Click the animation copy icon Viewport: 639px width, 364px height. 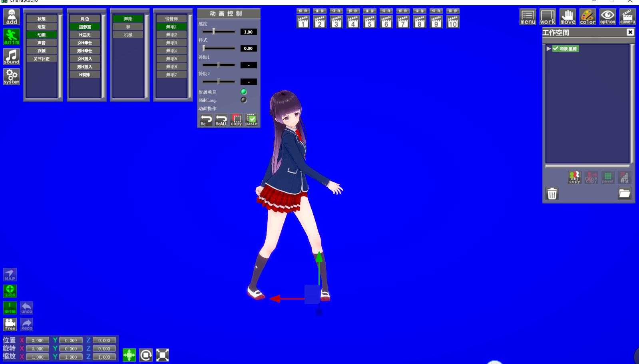236,120
